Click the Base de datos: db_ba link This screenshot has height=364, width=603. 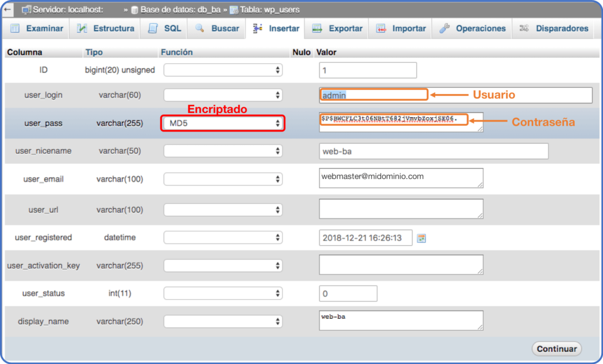(180, 10)
